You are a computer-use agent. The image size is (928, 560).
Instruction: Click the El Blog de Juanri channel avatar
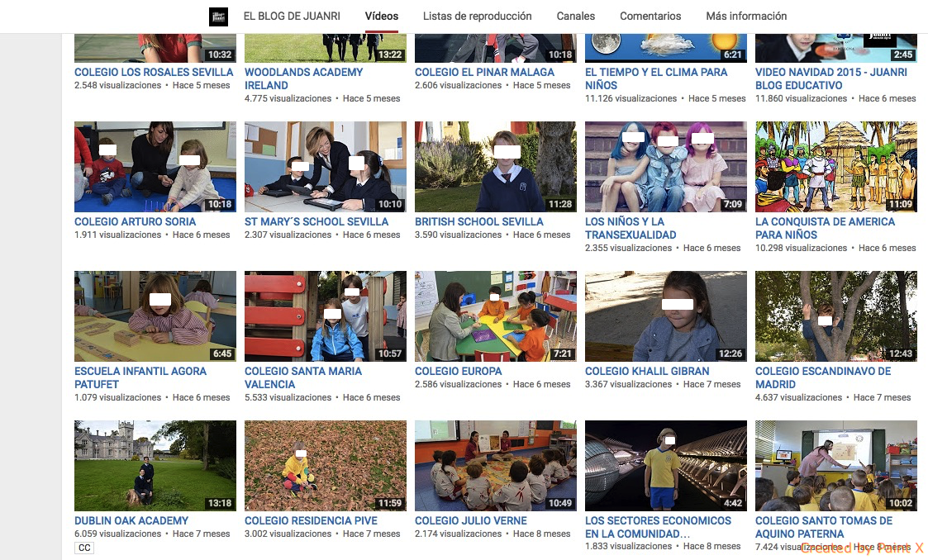[218, 17]
